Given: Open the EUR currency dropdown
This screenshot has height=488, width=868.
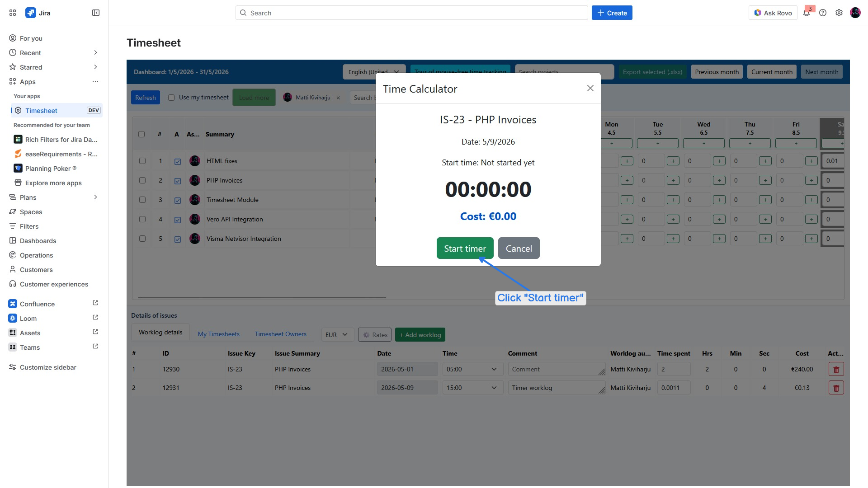Looking at the screenshot, I should click(x=337, y=335).
